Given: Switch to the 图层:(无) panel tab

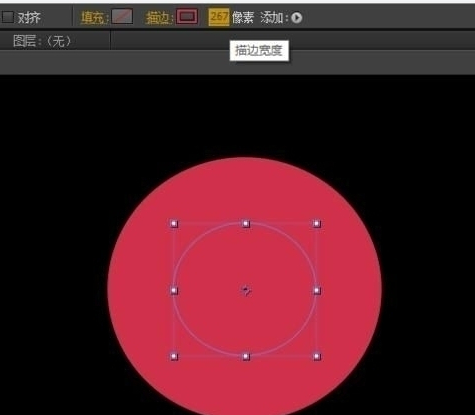Looking at the screenshot, I should 43,41.
